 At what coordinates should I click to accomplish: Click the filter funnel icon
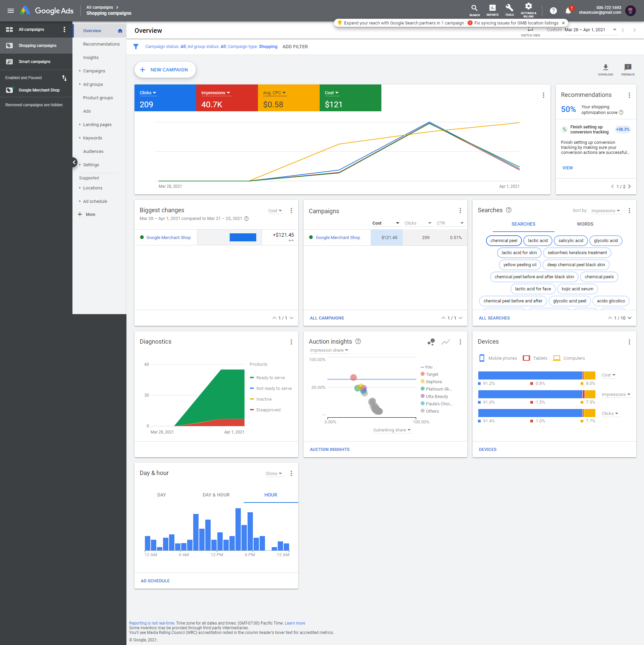point(136,47)
